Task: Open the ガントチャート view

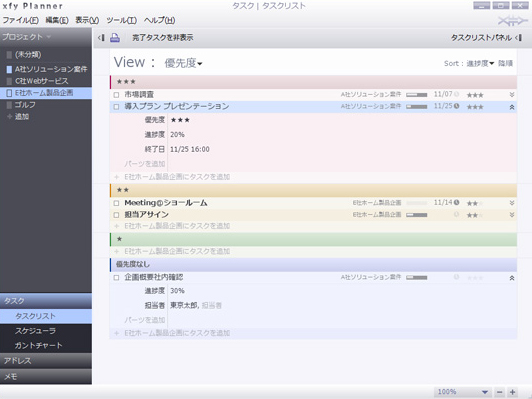Action: tap(39, 345)
